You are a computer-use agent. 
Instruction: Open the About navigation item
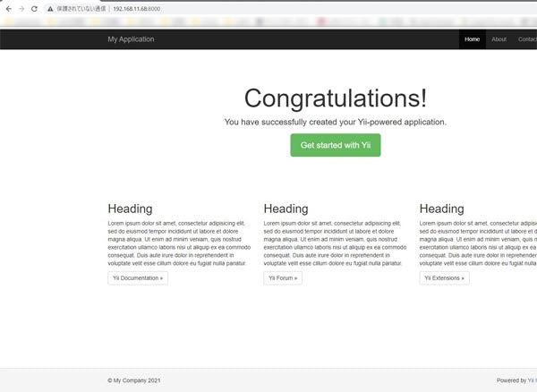pos(499,39)
